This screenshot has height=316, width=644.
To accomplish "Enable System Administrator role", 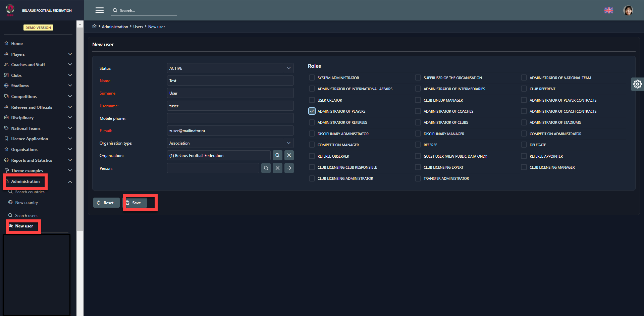I will (312, 77).
